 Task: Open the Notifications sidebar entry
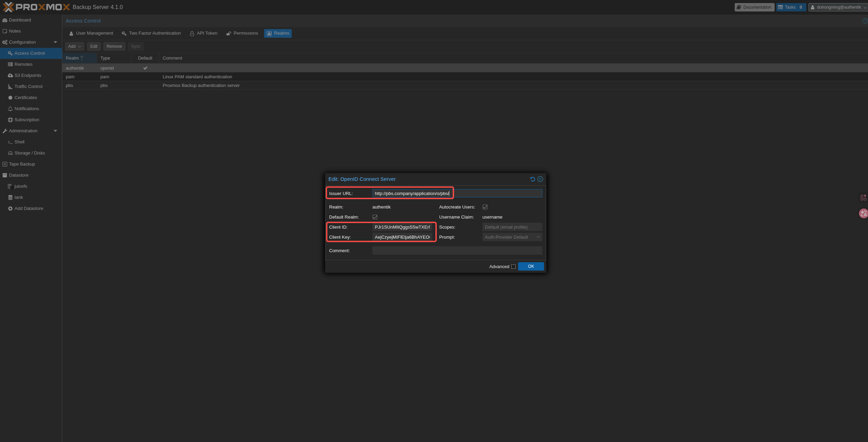tap(27, 109)
